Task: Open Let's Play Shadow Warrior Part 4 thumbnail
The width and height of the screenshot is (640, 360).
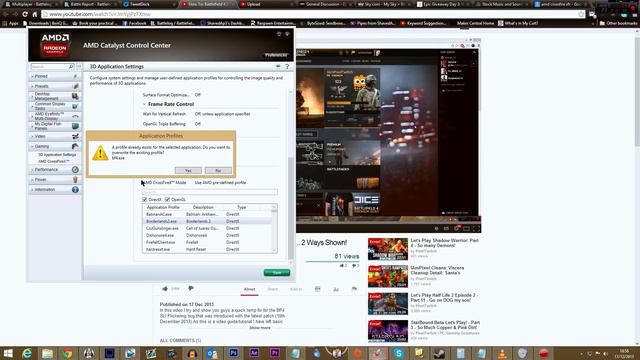Action: pos(388,249)
